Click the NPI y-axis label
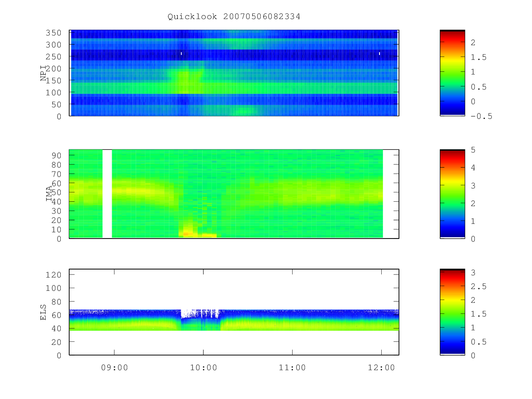This screenshot has height=399, width=532. 43,73
